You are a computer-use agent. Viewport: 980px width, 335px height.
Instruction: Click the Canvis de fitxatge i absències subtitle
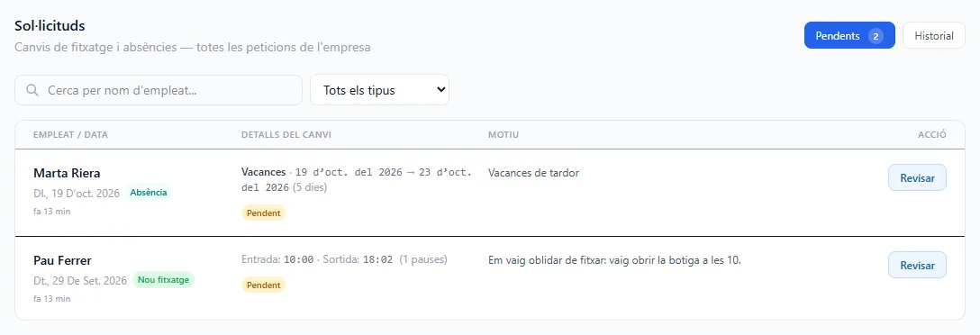193,47
